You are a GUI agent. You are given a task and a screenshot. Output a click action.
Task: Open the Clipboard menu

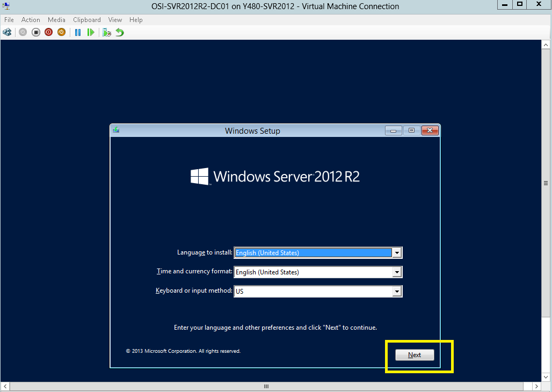(x=86, y=20)
